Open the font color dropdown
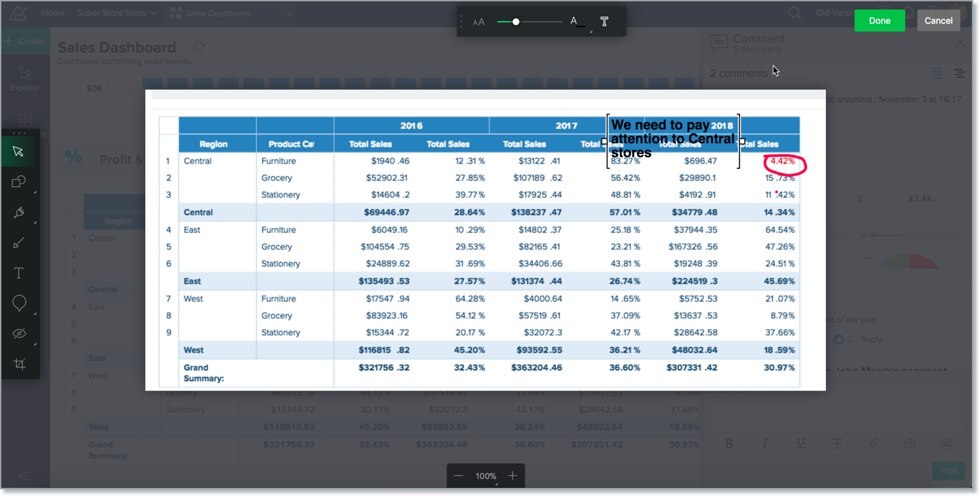 point(576,22)
